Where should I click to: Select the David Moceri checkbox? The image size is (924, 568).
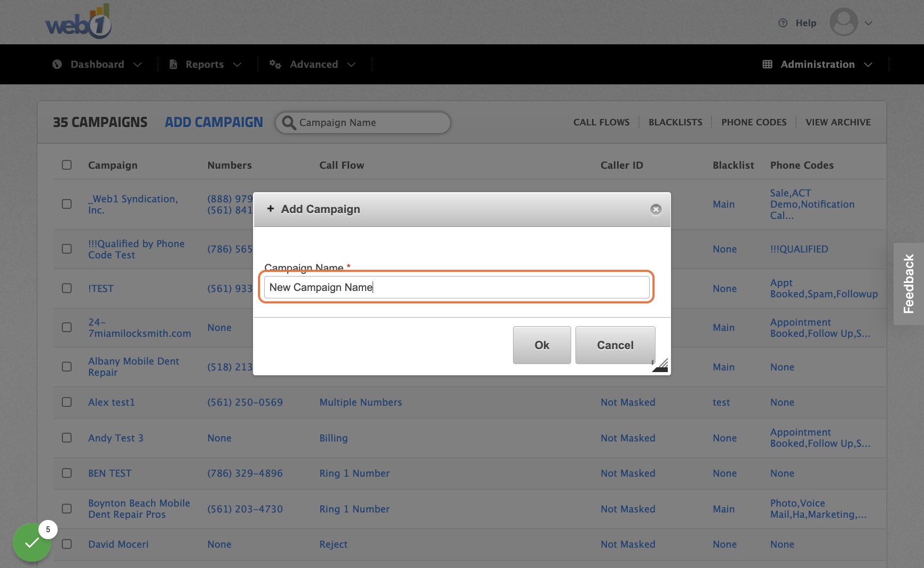pos(67,544)
